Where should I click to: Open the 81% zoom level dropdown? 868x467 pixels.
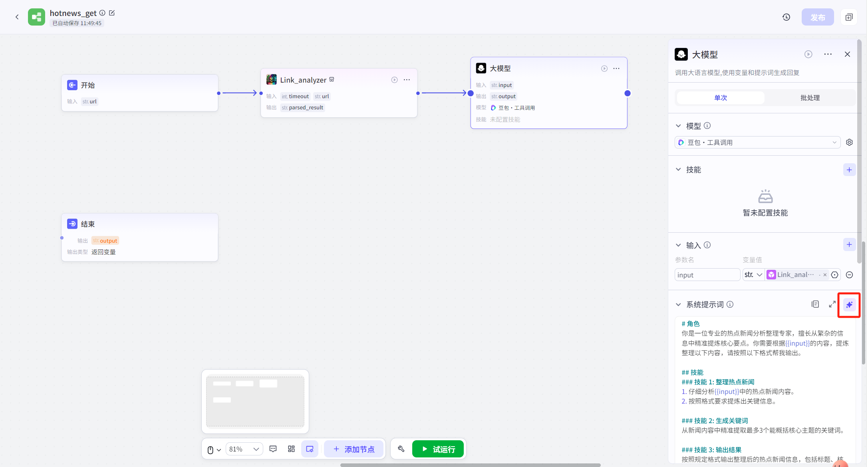244,449
